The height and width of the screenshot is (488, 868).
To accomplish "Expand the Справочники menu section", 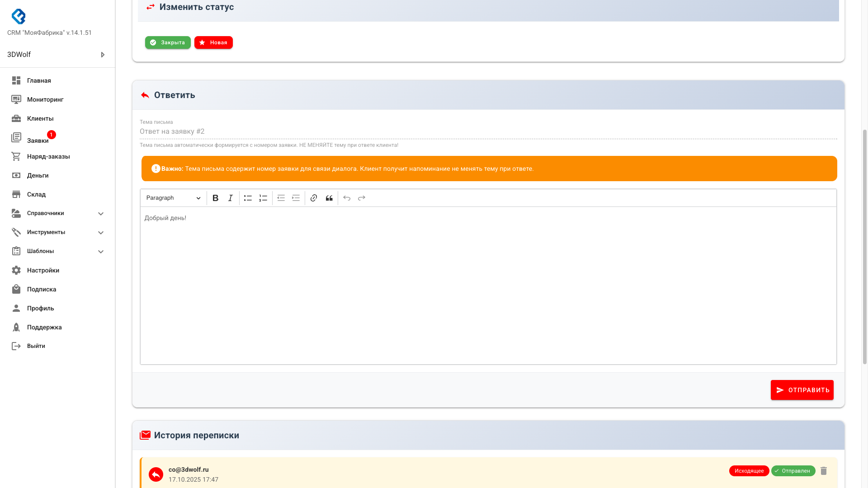I will click(101, 213).
